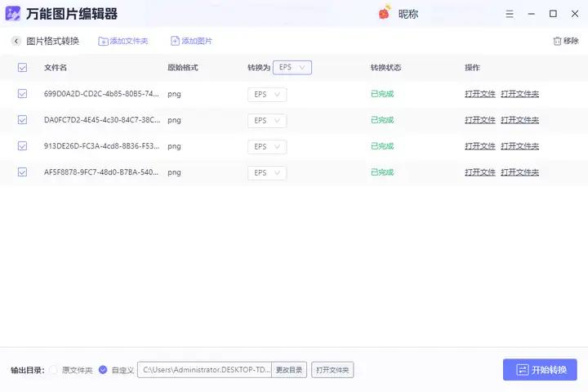
Task: Click the 万能图片编辑器 app logo
Action: point(14,14)
